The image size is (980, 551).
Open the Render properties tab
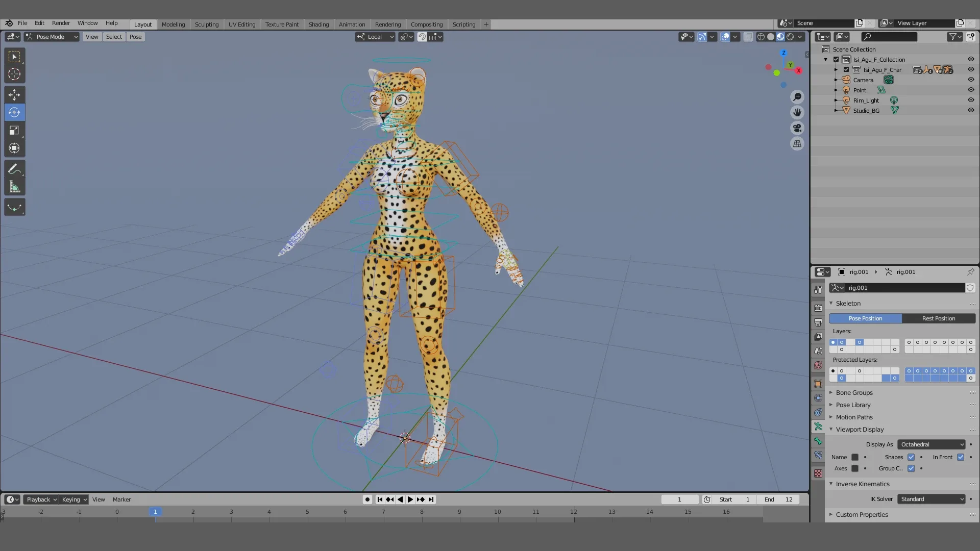coord(818,308)
